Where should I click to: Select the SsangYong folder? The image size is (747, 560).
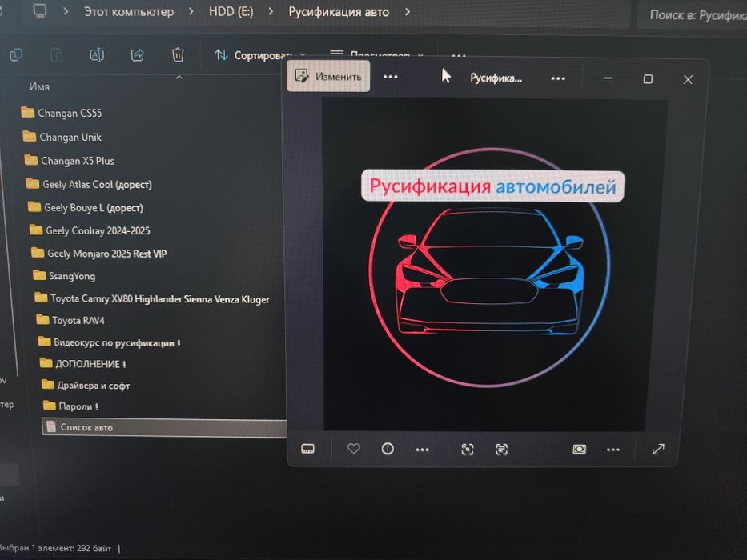pyautogui.click(x=63, y=276)
